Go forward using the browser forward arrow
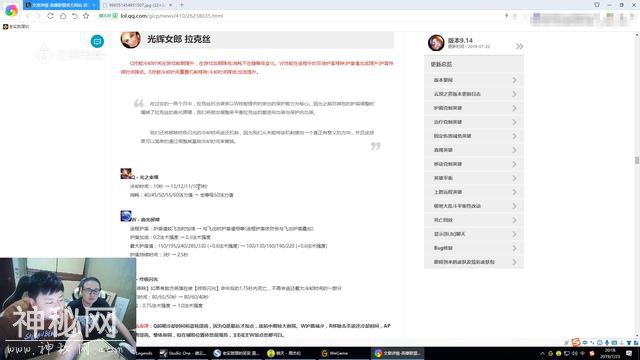Screen dimensions: 640x360 [38, 16]
